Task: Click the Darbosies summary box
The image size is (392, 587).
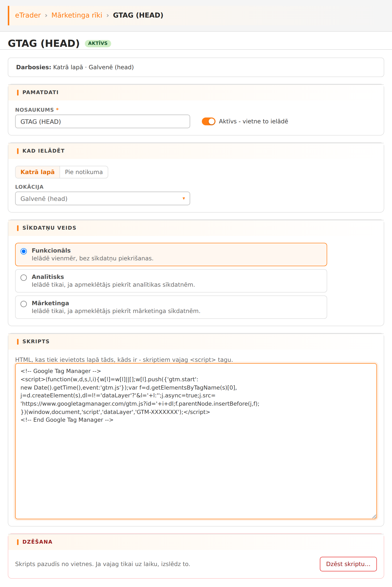Action: pos(196,67)
